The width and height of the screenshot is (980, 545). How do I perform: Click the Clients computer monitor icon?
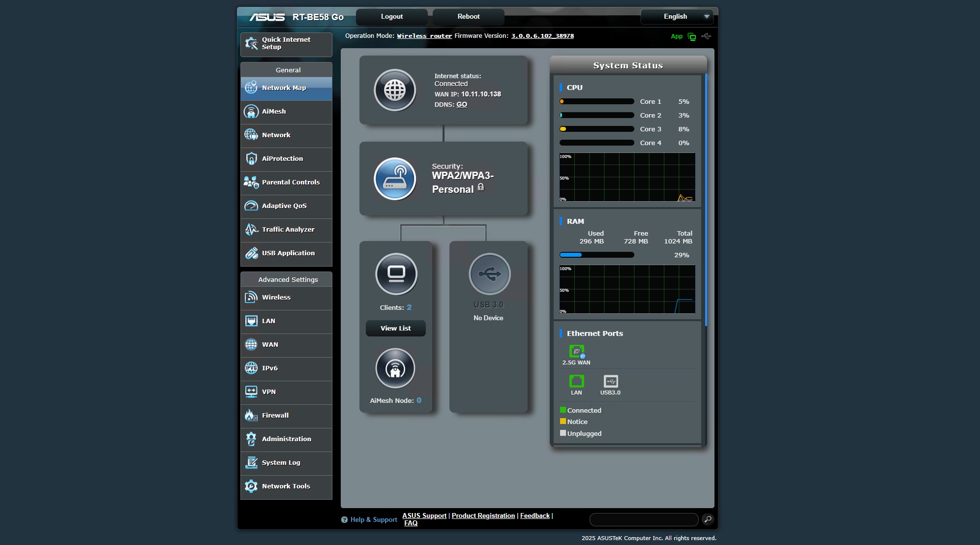point(396,274)
